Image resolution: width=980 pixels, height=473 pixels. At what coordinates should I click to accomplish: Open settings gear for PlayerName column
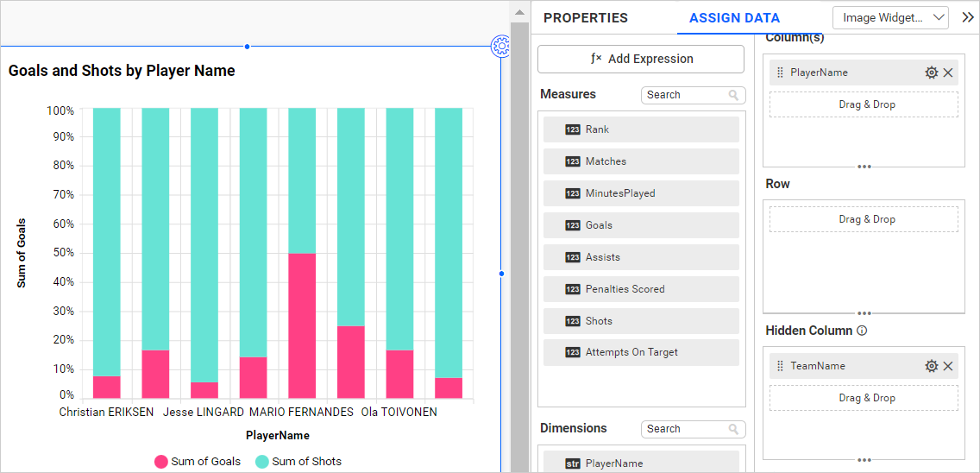[931, 73]
